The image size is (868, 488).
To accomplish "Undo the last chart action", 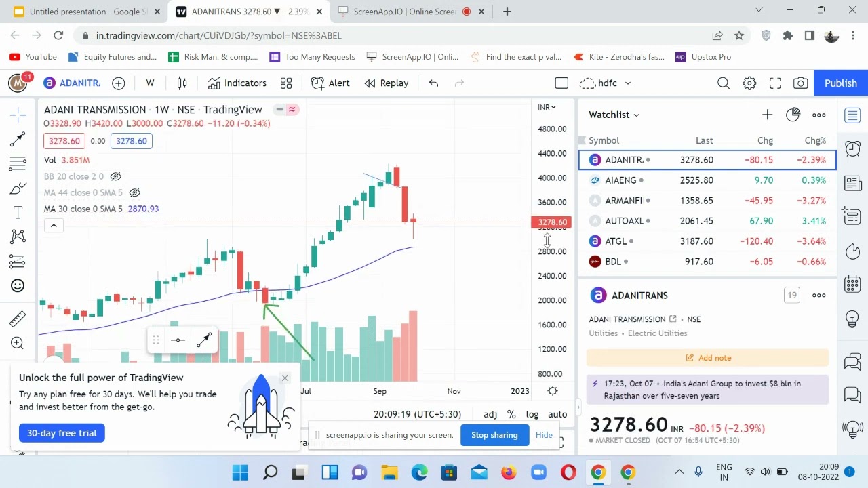I will pos(433,83).
